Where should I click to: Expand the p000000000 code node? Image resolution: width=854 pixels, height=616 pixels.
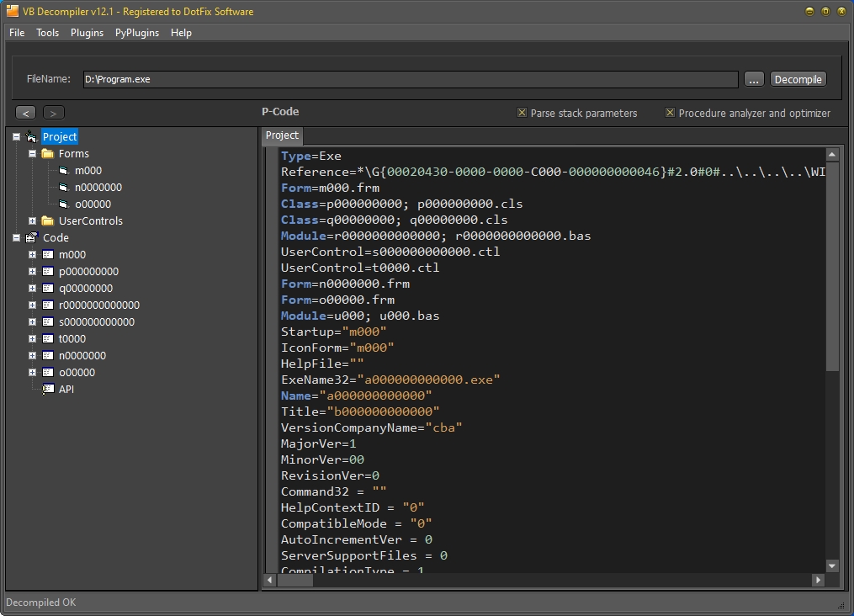(x=32, y=271)
